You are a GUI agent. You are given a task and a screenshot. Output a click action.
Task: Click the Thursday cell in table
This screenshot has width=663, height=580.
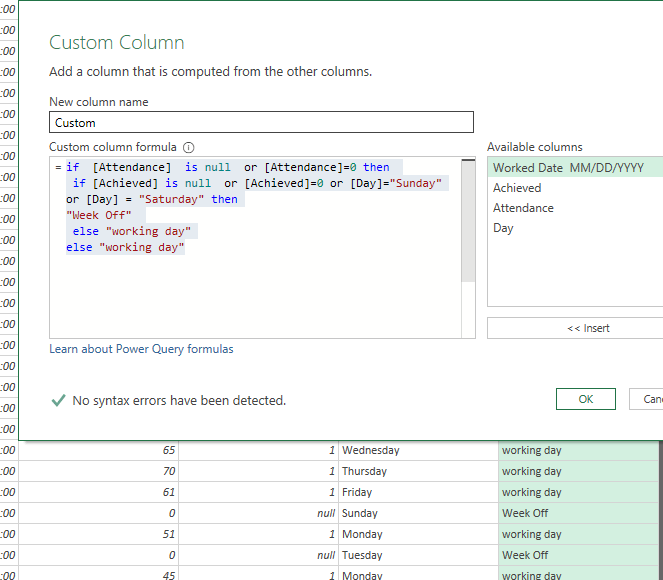418,471
